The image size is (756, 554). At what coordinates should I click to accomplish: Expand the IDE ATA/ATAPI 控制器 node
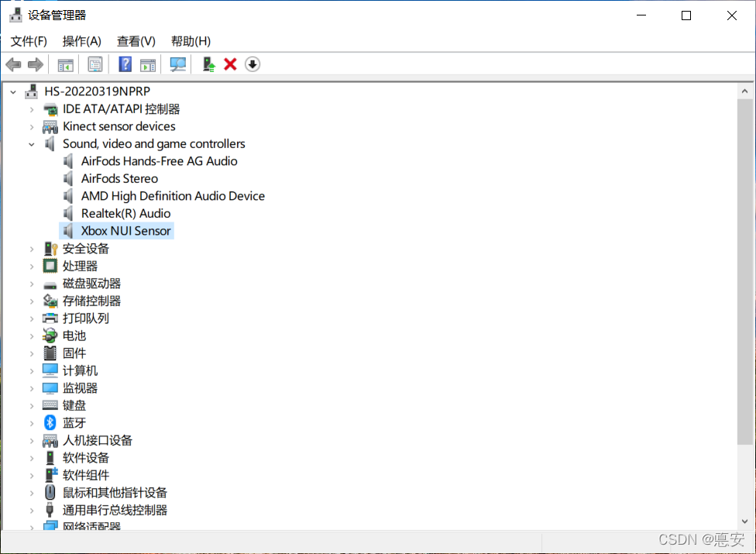tap(32, 109)
